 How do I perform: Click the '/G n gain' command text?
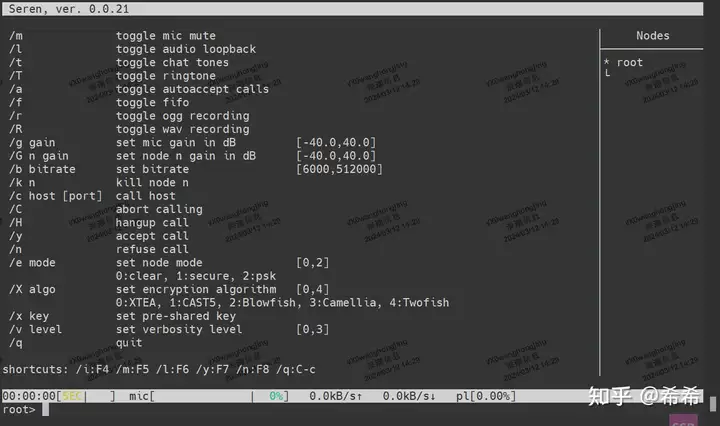pyautogui.click(x=39, y=156)
